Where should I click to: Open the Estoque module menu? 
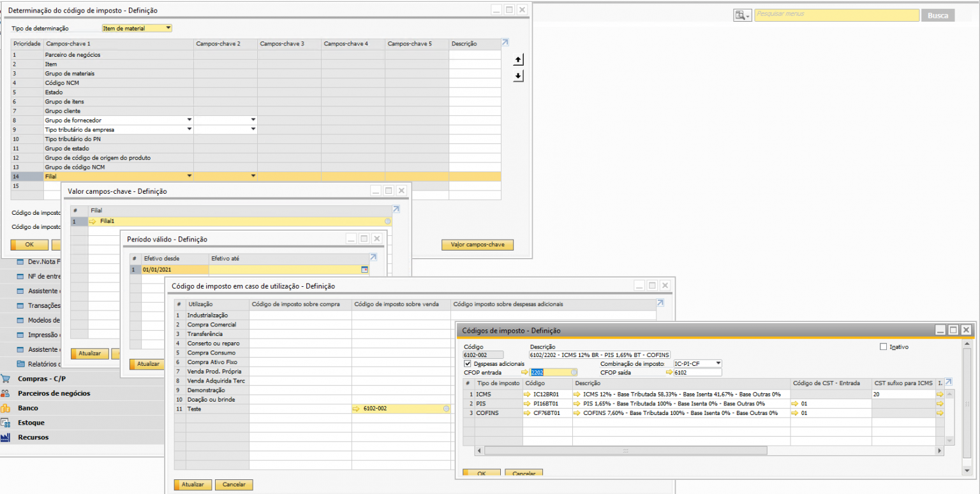click(31, 423)
